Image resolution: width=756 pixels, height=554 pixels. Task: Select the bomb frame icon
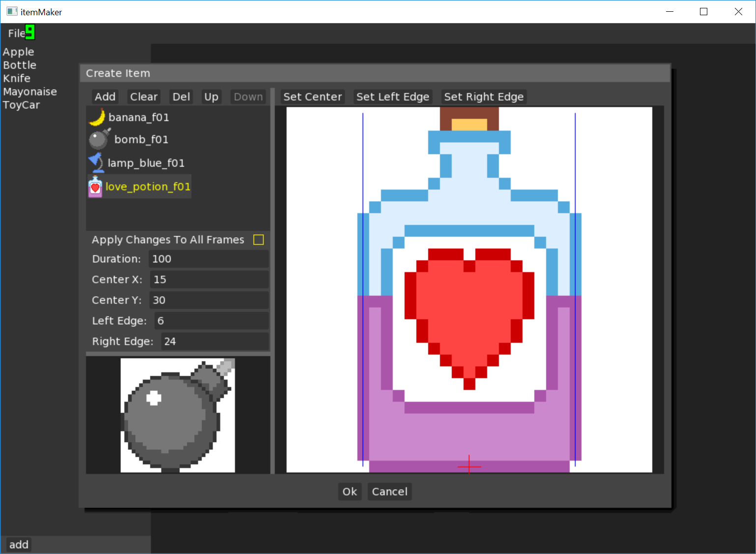click(x=99, y=139)
